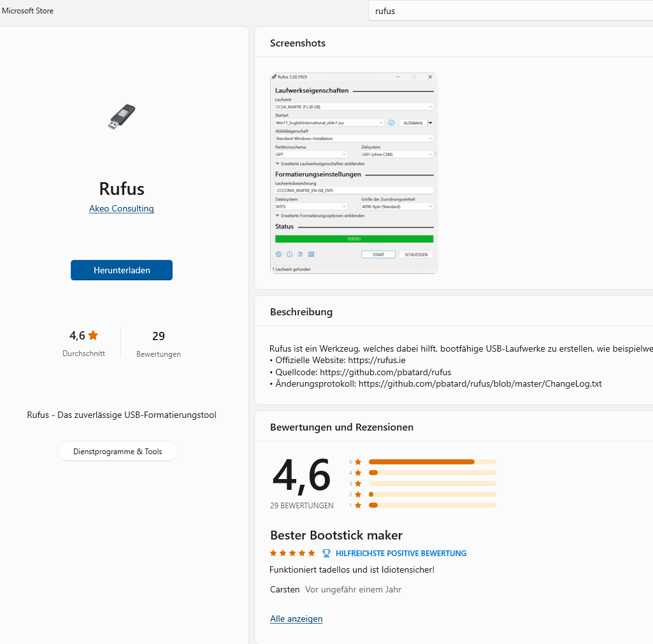This screenshot has height=644, width=653.
Task: Click the Microsoft Store title text
Action: click(27, 11)
